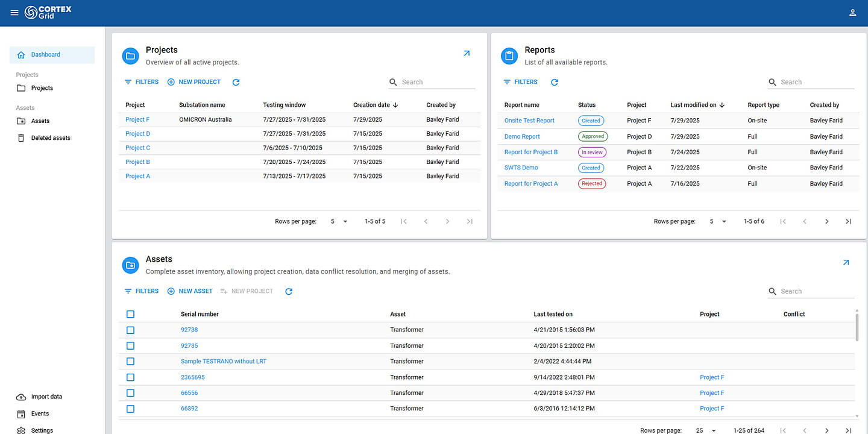
Task: Refresh the Projects table
Action: tap(236, 82)
